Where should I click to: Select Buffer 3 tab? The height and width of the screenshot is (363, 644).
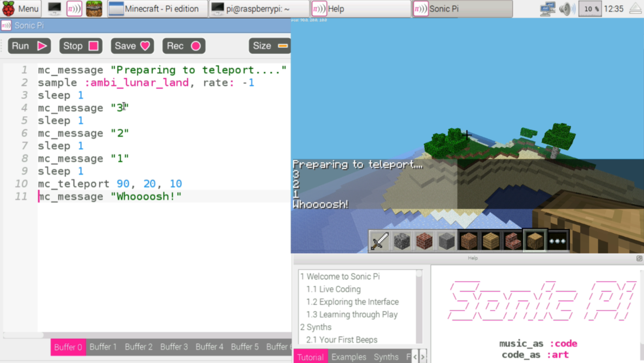(174, 347)
